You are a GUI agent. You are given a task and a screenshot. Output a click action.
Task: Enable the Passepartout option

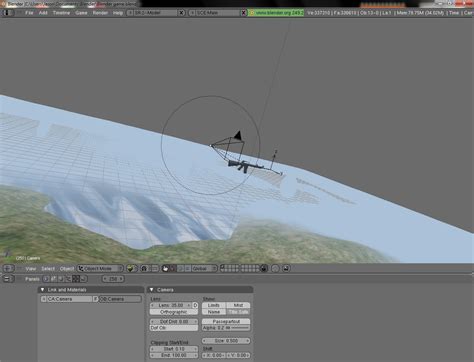click(x=226, y=321)
